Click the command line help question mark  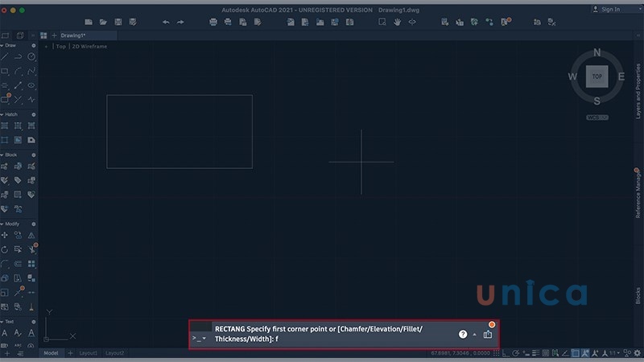tap(463, 335)
